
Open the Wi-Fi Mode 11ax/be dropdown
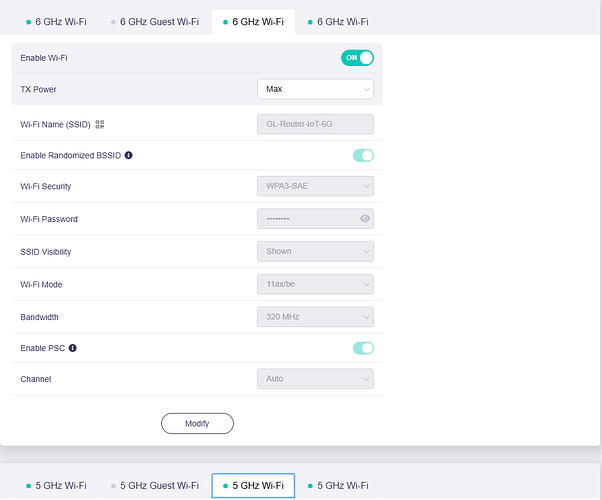pos(315,284)
